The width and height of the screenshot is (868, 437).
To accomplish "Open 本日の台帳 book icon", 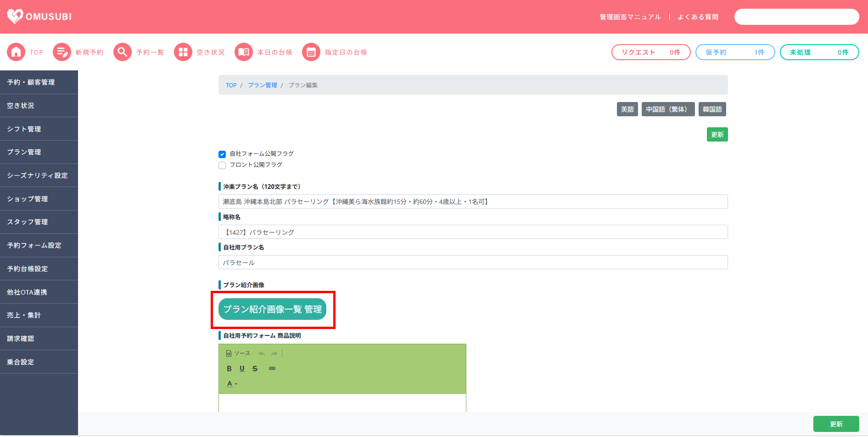I will coord(244,52).
